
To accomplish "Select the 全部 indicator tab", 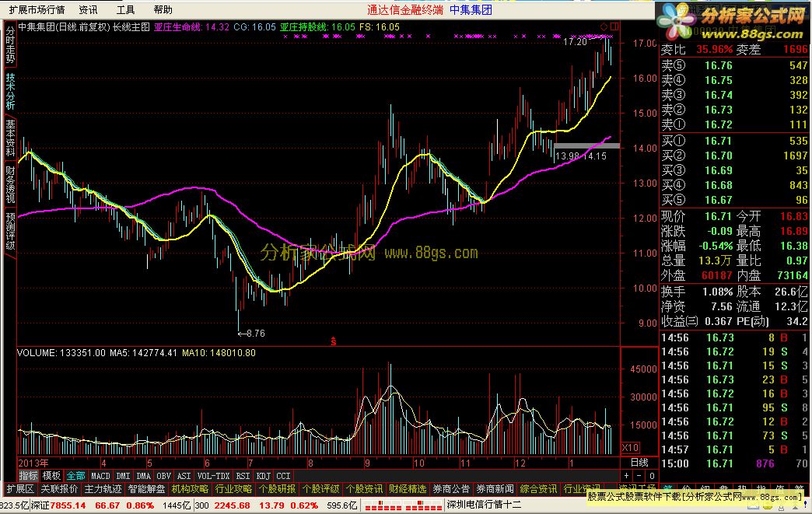I will [x=75, y=476].
